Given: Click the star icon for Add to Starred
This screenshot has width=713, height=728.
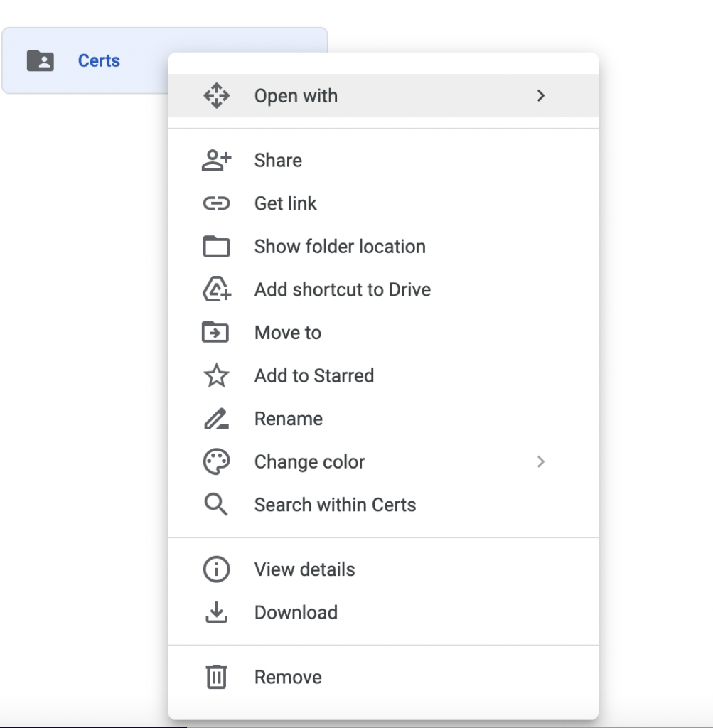Looking at the screenshot, I should [x=216, y=375].
